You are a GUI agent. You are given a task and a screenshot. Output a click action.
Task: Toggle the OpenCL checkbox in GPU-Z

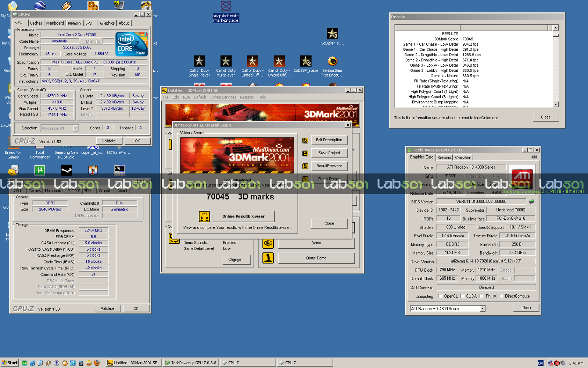click(x=440, y=296)
